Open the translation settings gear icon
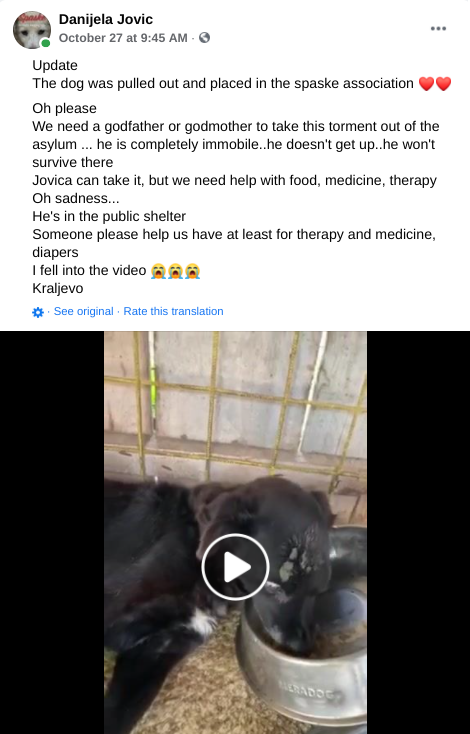The height and width of the screenshot is (734, 470). (x=38, y=312)
